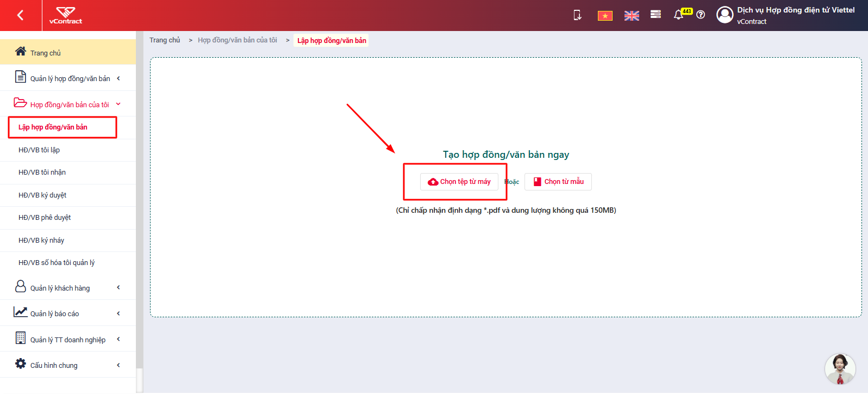Expand Quản lý khách hàng menu
Image resolution: width=868 pixels, height=394 pixels.
tap(68, 287)
